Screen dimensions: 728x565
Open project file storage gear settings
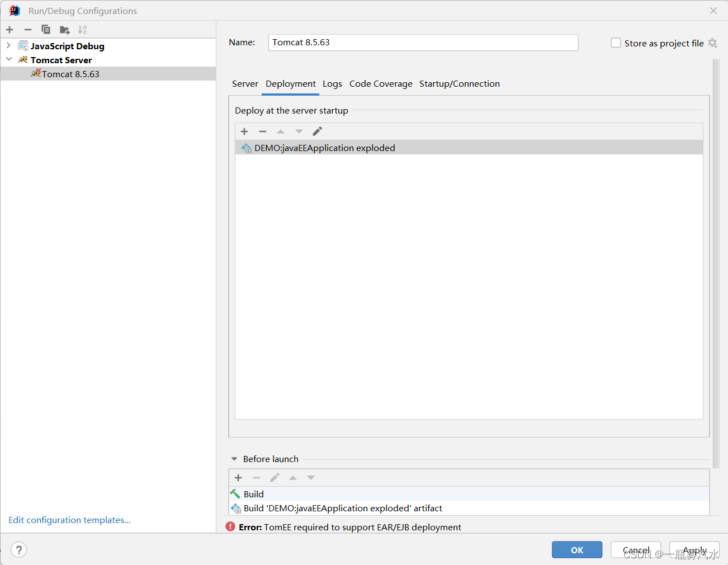(713, 43)
